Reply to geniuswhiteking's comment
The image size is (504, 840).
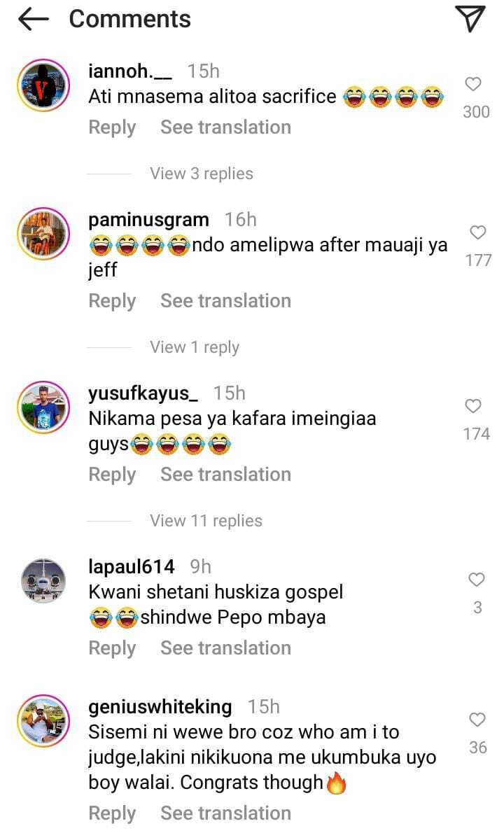112,813
